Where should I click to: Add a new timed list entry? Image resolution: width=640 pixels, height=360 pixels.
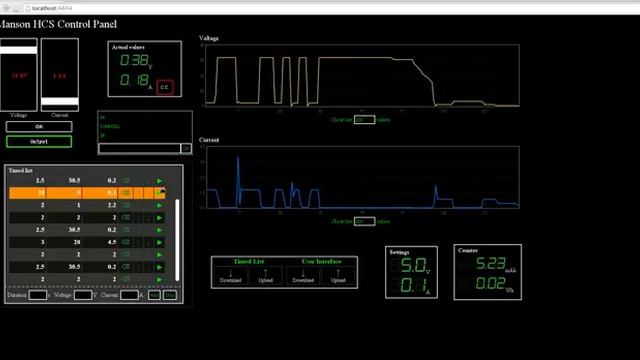click(x=154, y=295)
